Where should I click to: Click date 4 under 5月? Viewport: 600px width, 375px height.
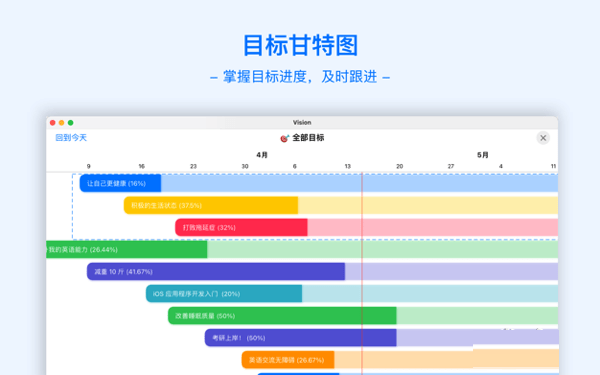pyautogui.click(x=501, y=166)
